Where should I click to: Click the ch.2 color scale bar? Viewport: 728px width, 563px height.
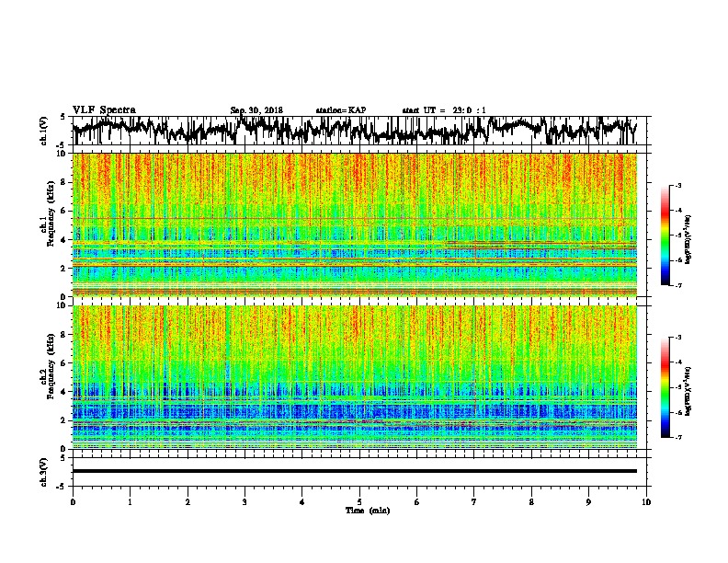pyautogui.click(x=665, y=387)
